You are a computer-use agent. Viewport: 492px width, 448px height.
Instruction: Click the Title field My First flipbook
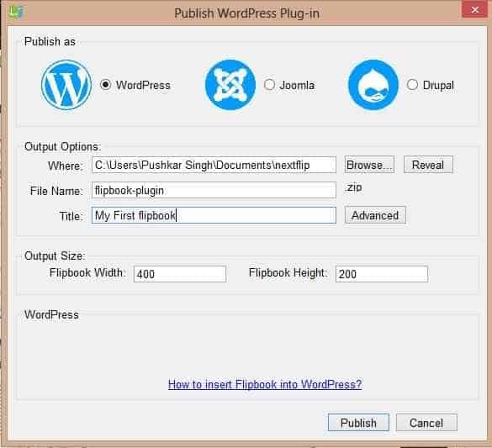point(214,215)
